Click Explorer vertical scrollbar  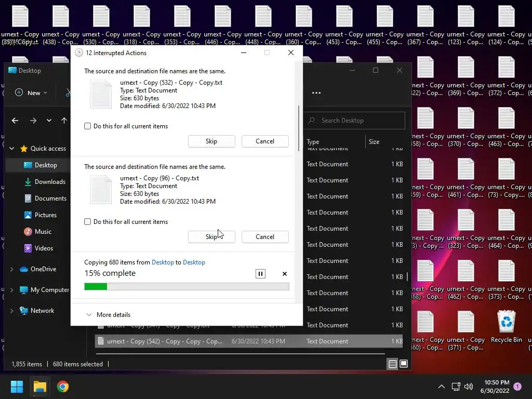(x=407, y=277)
